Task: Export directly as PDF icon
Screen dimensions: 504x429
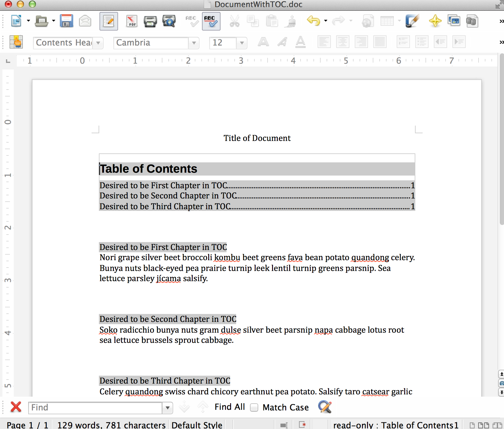Action: point(132,21)
